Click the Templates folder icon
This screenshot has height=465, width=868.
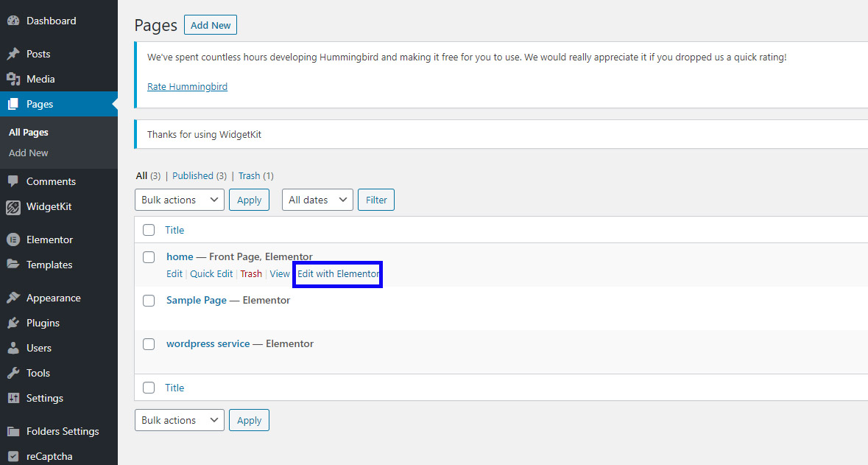13,265
